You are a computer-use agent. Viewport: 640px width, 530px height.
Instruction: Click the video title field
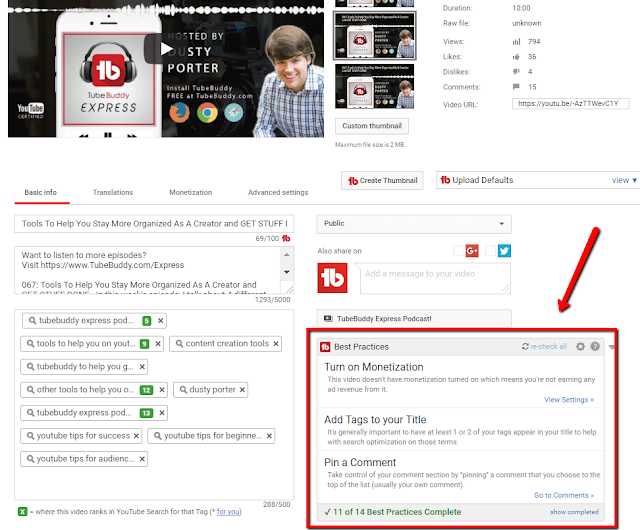click(154, 224)
